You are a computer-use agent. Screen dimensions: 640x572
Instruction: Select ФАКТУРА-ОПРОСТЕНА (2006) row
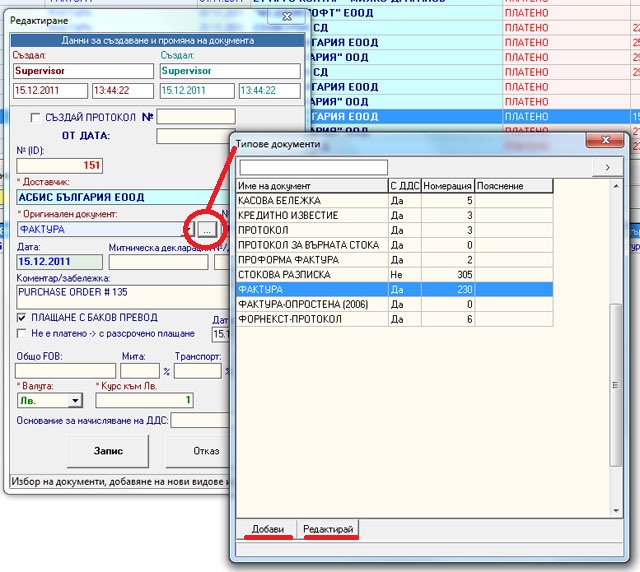395,304
